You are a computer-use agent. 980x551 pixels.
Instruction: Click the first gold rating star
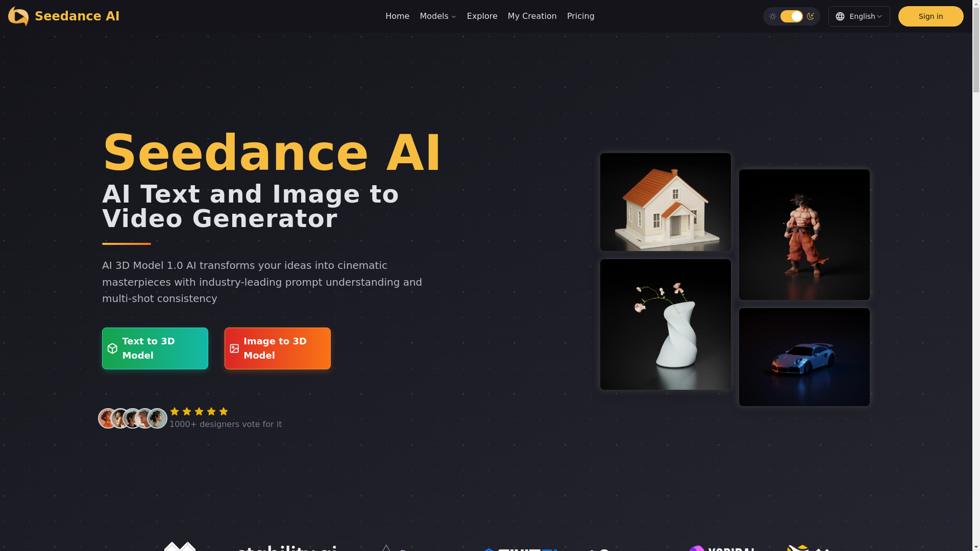pos(175,411)
